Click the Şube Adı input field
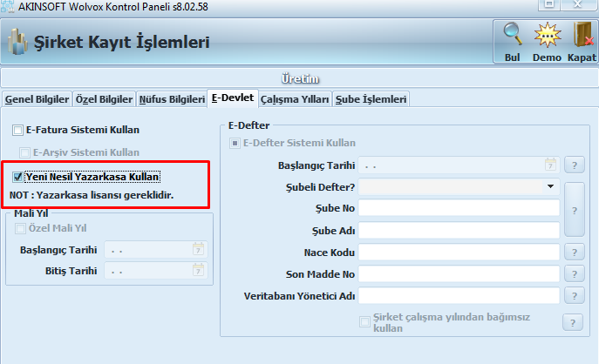 [459, 231]
